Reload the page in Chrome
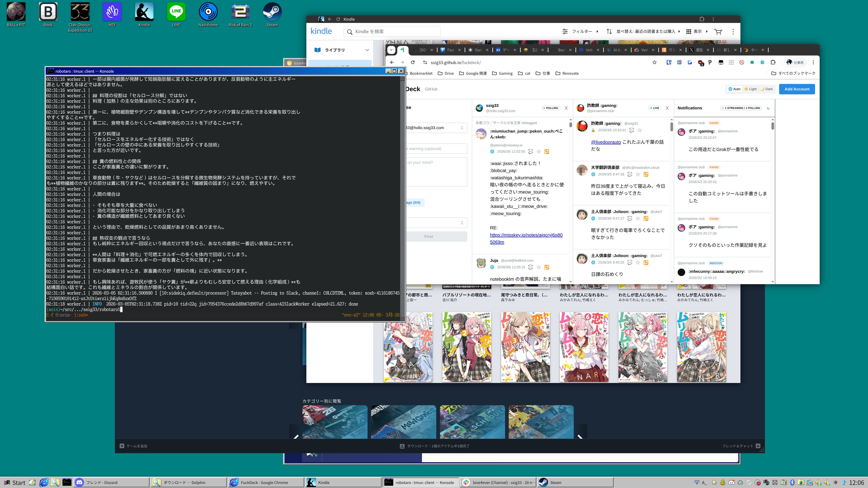The width and height of the screenshot is (868, 488). 412,62
